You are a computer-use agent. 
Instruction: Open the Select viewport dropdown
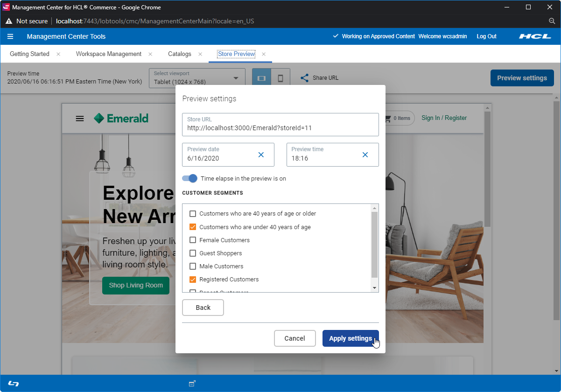[x=197, y=78]
